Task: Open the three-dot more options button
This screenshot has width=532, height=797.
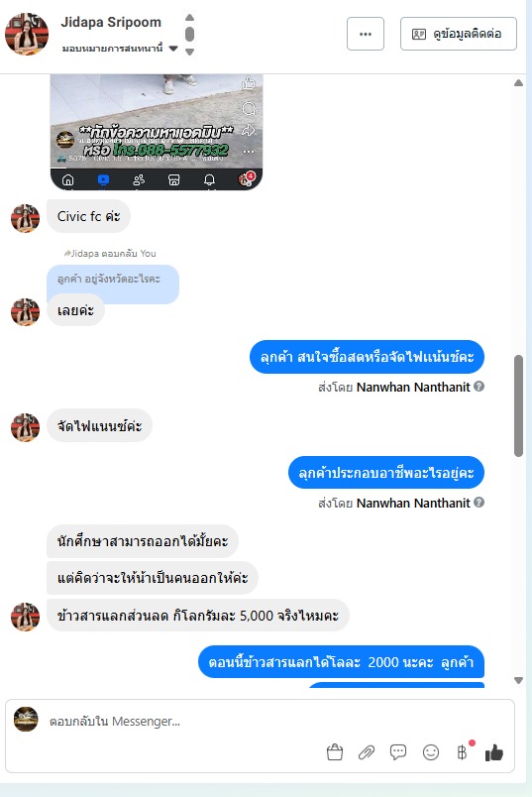Action: coord(366,34)
